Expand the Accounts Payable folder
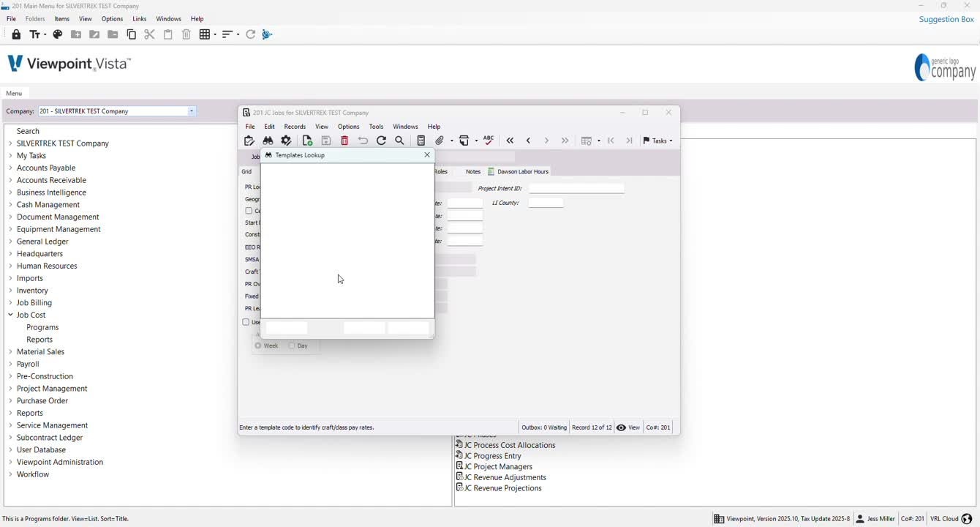This screenshot has height=527, width=980. click(x=10, y=168)
